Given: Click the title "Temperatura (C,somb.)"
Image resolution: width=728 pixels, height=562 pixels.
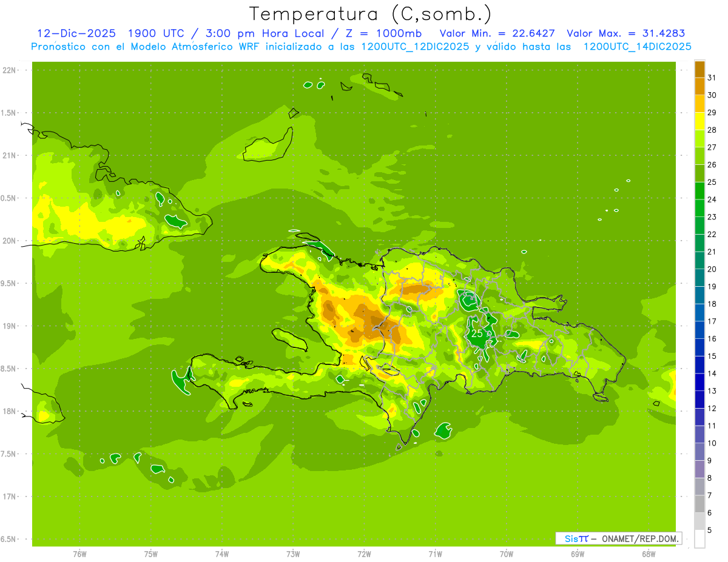Looking at the screenshot, I should click(x=369, y=15).
